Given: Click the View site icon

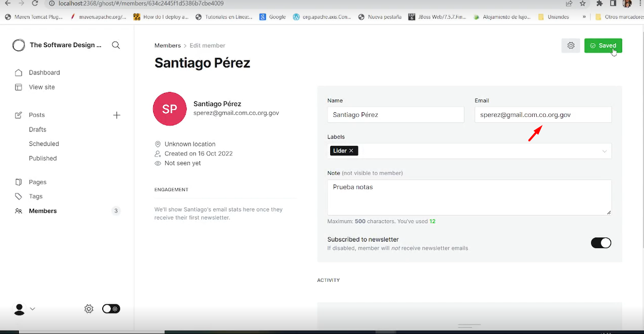Looking at the screenshot, I should 18,87.
